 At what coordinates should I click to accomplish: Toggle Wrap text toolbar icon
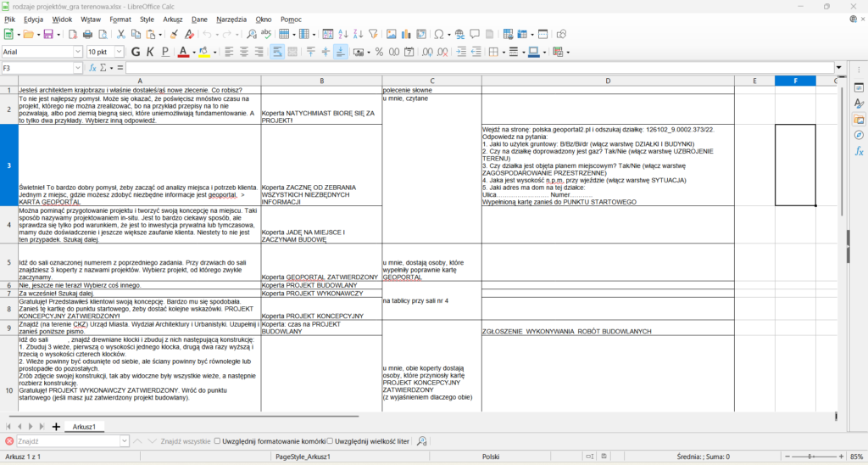point(277,52)
